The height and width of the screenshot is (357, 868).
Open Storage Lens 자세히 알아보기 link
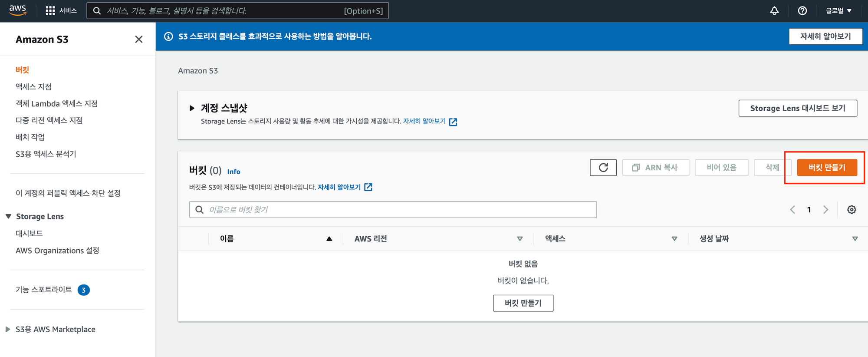tap(424, 121)
